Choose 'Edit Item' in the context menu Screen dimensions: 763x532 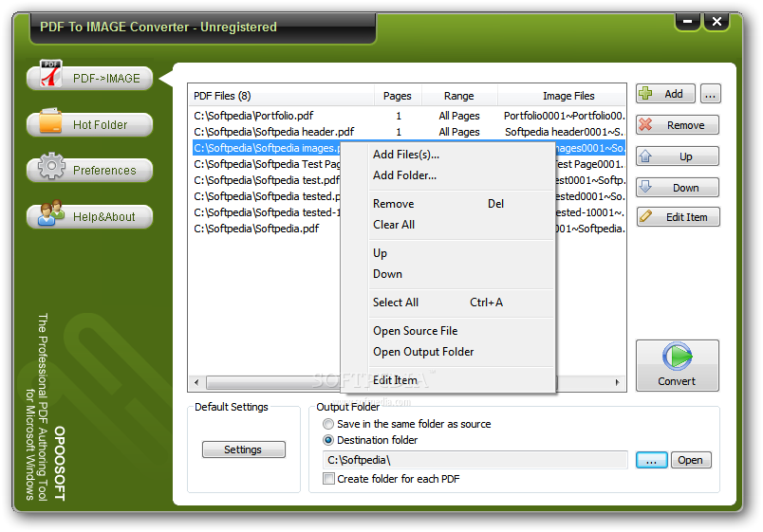pyautogui.click(x=448, y=380)
